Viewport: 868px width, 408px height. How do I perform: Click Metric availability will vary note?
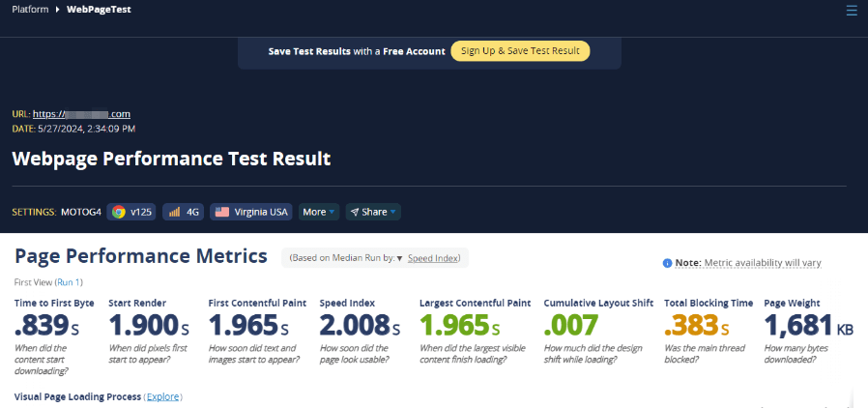(763, 263)
